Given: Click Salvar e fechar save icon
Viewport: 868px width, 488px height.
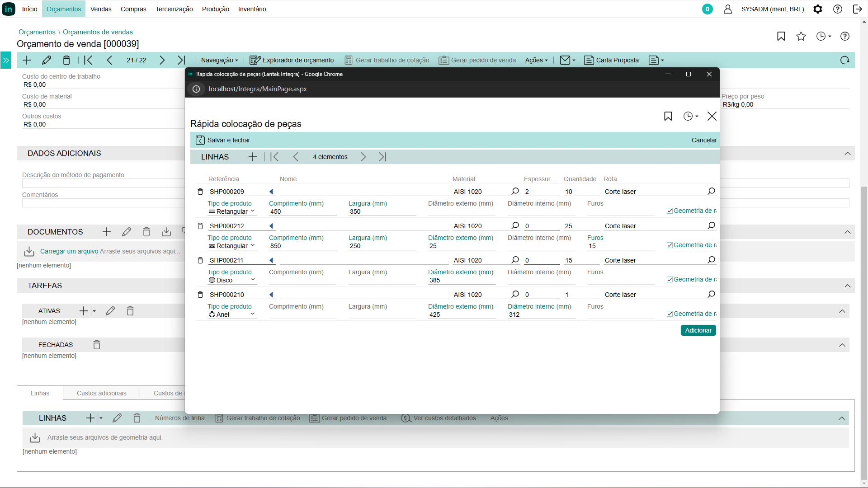Looking at the screenshot, I should tap(200, 140).
